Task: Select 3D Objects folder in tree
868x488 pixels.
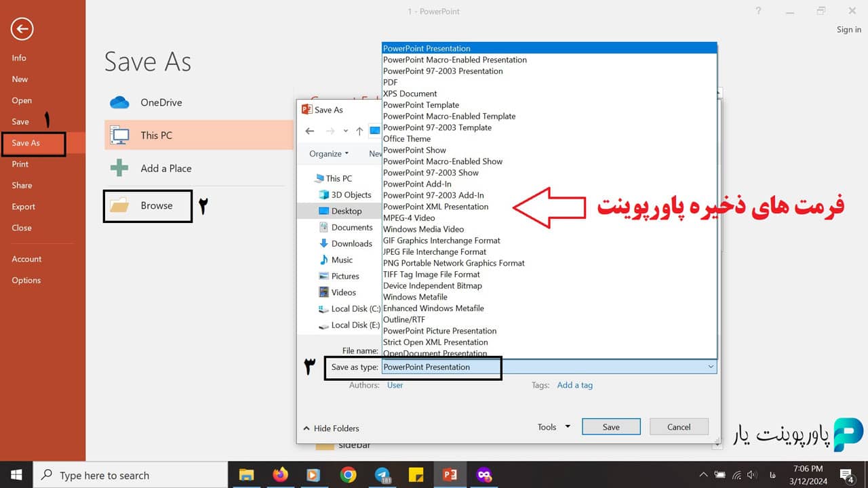Action: pos(345,195)
